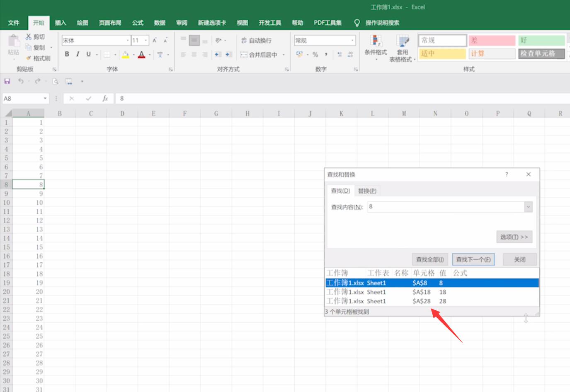Toggle Italic formatting in the font group

(x=78, y=54)
